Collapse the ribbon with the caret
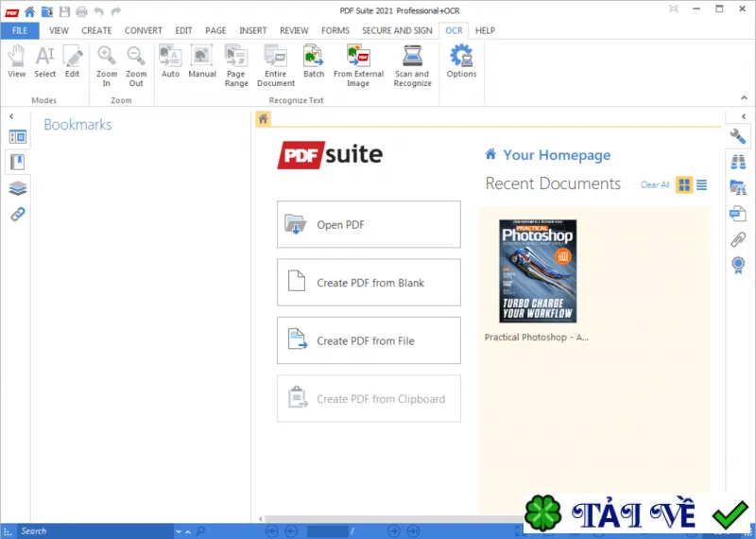 (x=744, y=98)
